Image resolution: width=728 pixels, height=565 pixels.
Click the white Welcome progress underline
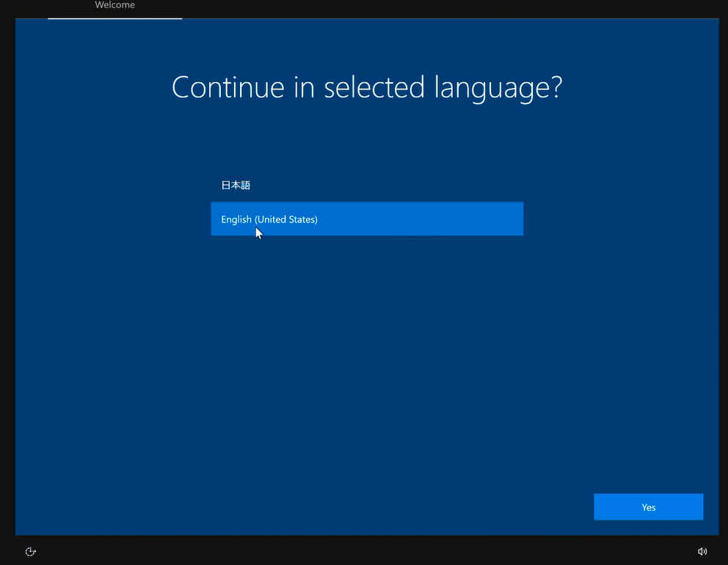tap(114, 18)
